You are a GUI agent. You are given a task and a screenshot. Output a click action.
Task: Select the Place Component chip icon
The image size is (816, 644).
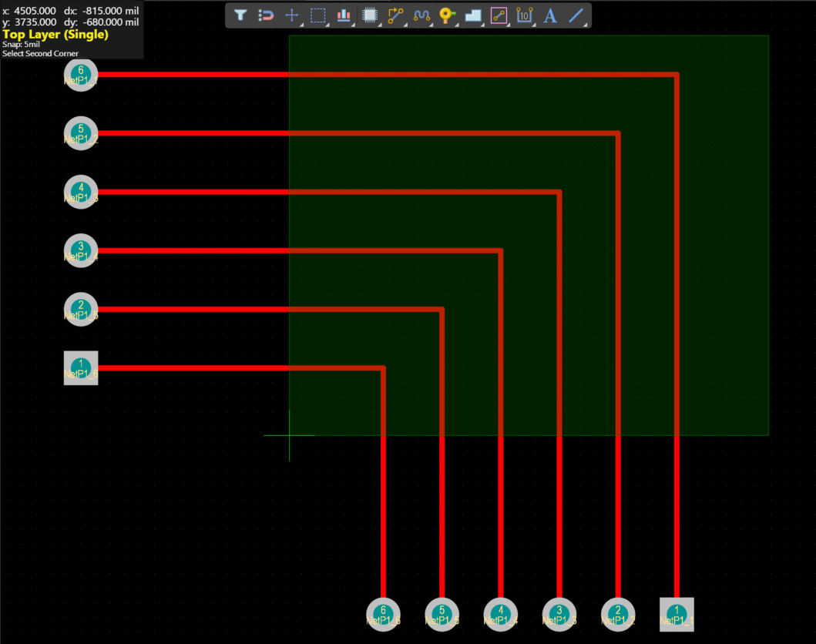(x=370, y=15)
